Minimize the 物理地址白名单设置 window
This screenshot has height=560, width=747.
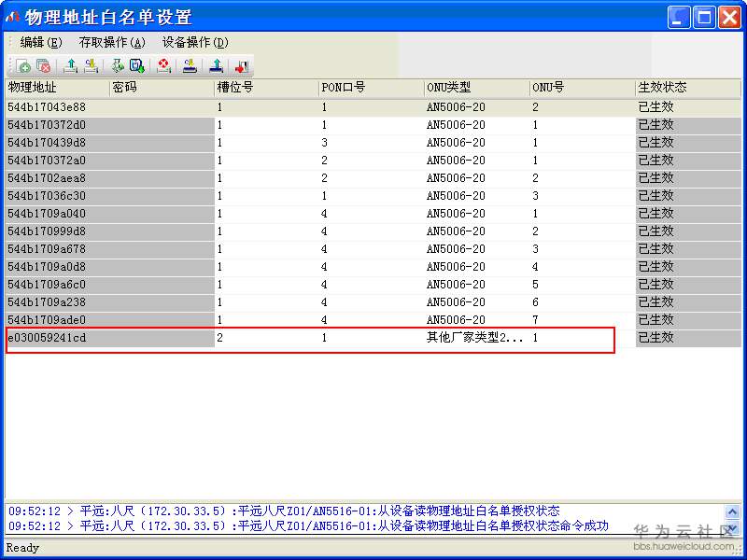point(679,18)
